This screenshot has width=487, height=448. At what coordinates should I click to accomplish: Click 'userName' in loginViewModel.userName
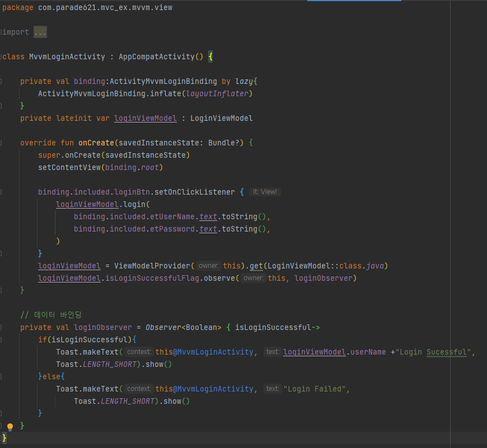[x=368, y=352]
